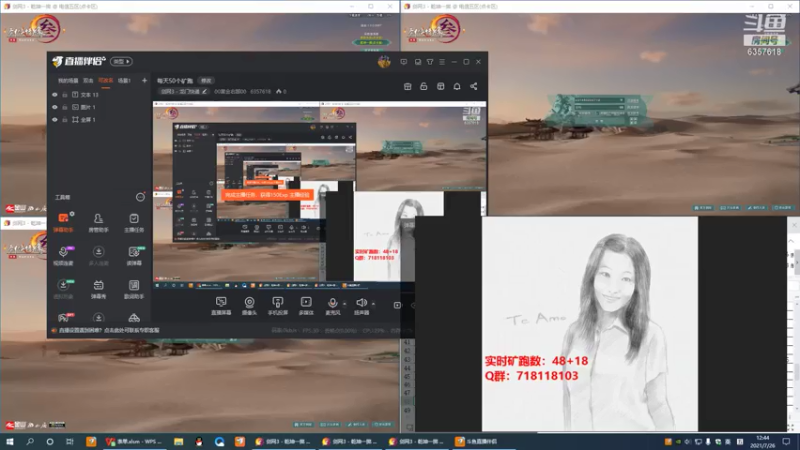Screen dimensions: 800x450
Task: Expand the microphone volume arrow
Action: (345, 304)
